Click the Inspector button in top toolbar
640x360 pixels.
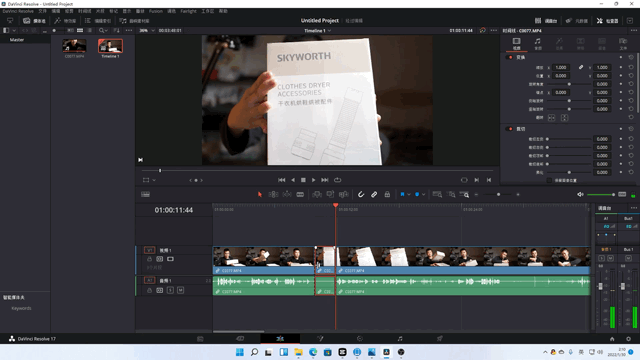tap(607, 20)
